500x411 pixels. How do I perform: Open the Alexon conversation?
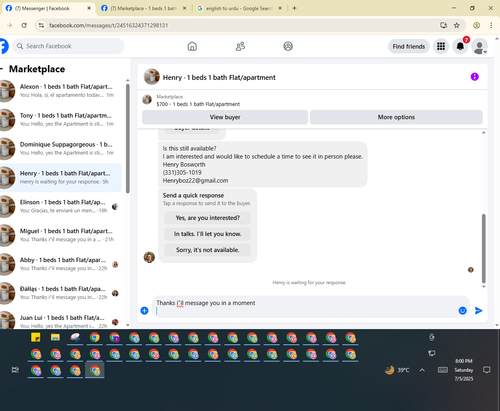pyautogui.click(x=61, y=91)
